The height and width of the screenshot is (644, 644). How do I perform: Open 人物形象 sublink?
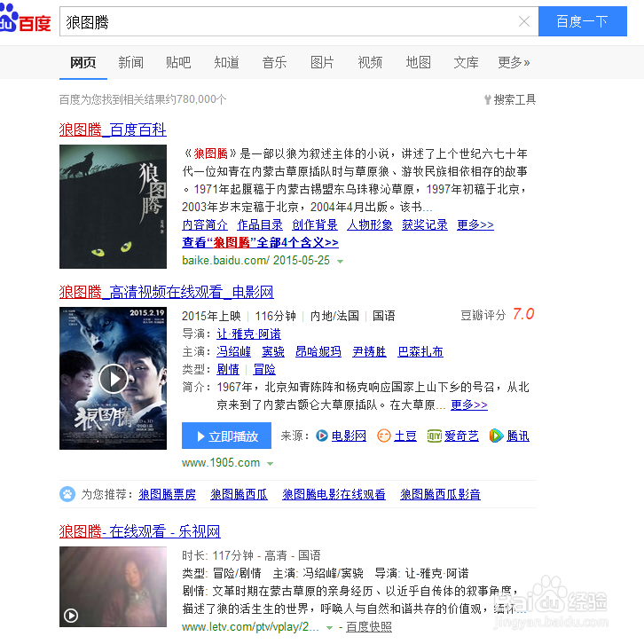(x=370, y=224)
